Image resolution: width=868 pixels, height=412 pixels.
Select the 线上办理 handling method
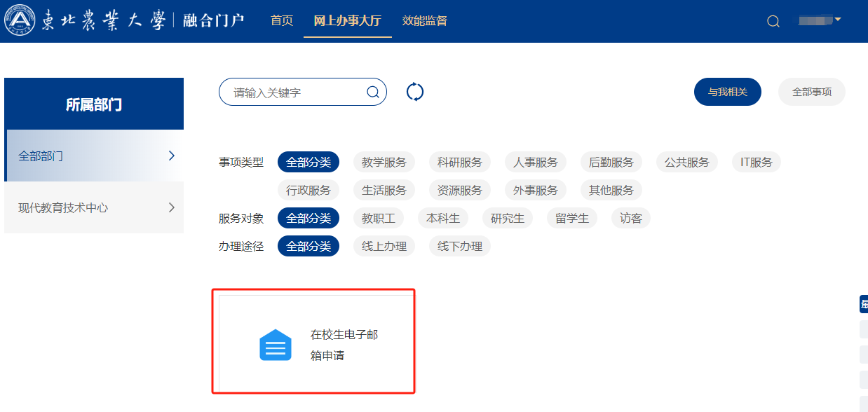coord(384,246)
